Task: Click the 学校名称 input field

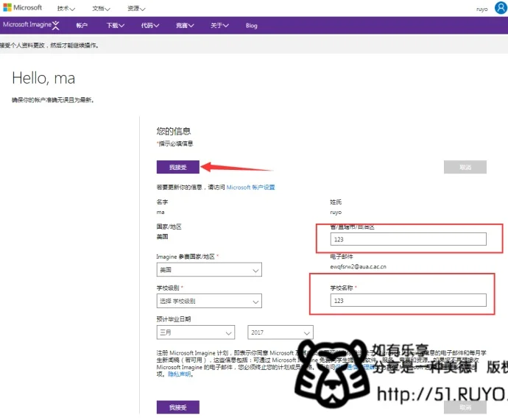Action: [408, 300]
